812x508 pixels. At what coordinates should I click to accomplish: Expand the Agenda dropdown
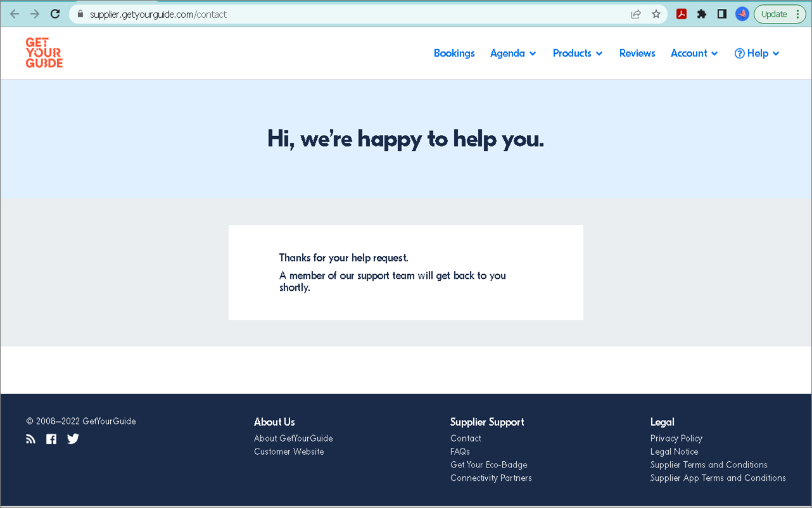click(513, 53)
